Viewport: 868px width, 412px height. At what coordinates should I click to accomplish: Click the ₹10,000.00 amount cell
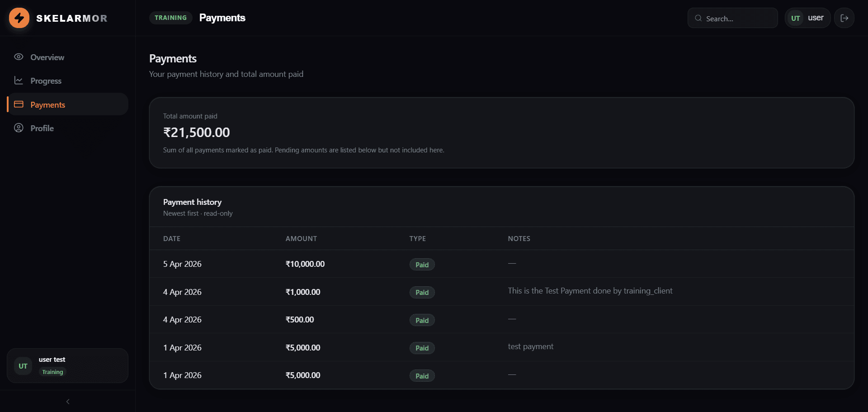coord(305,264)
